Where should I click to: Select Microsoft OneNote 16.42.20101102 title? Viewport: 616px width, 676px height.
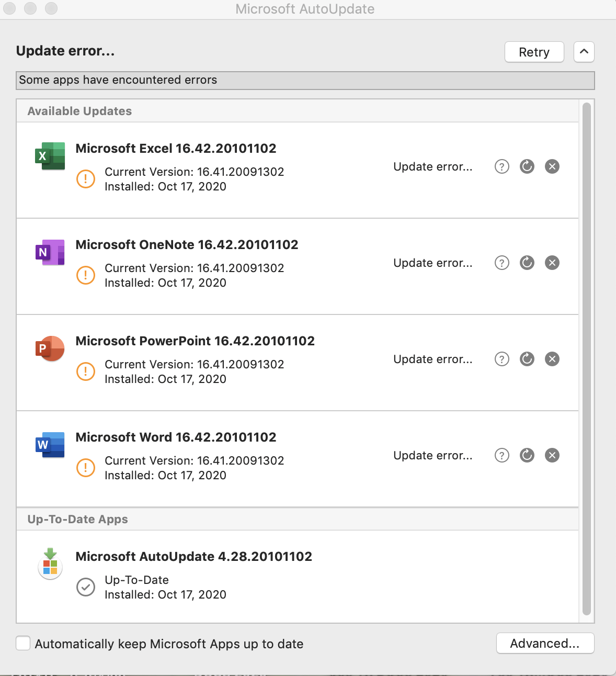187,244
